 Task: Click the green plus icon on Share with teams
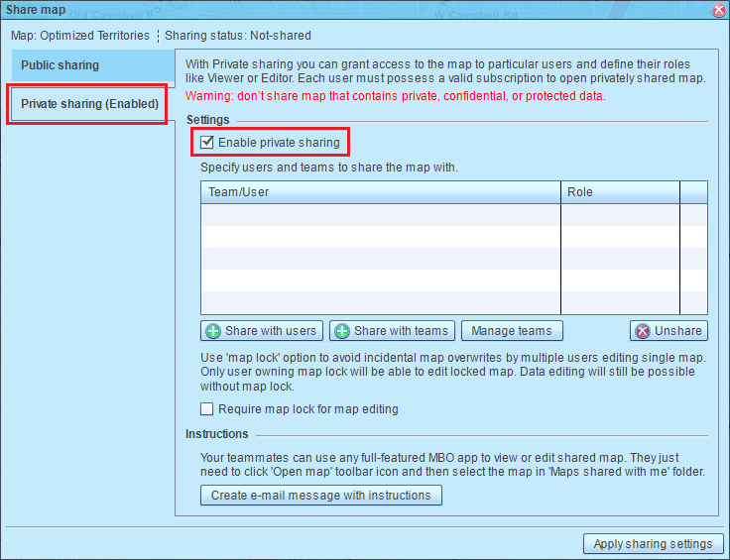tap(341, 331)
